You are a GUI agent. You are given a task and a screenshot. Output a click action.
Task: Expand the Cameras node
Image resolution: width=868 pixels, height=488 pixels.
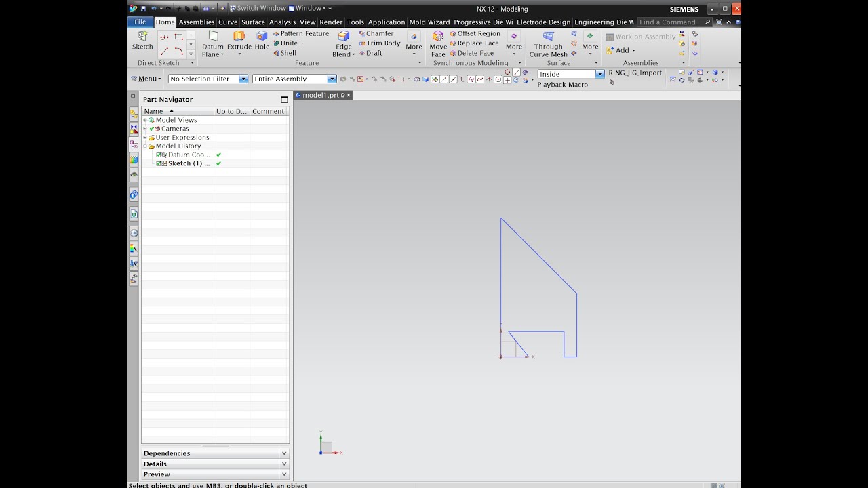click(144, 129)
